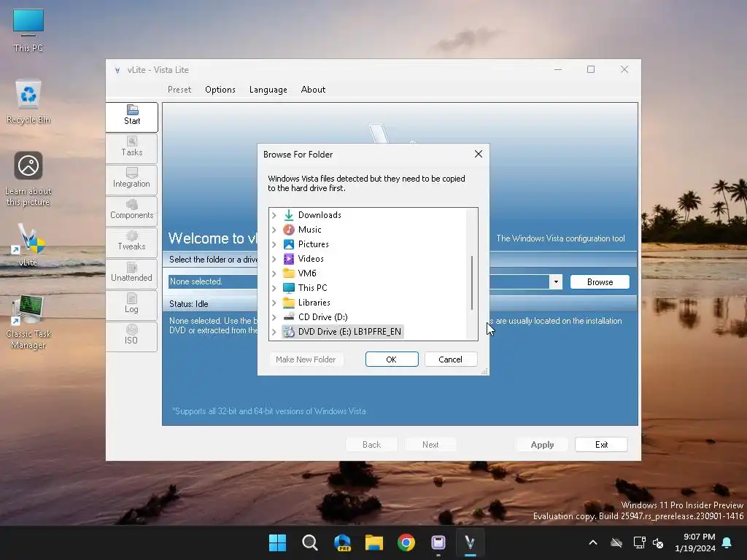Click Make New Folder button
This screenshot has width=747, height=560.
(x=306, y=359)
